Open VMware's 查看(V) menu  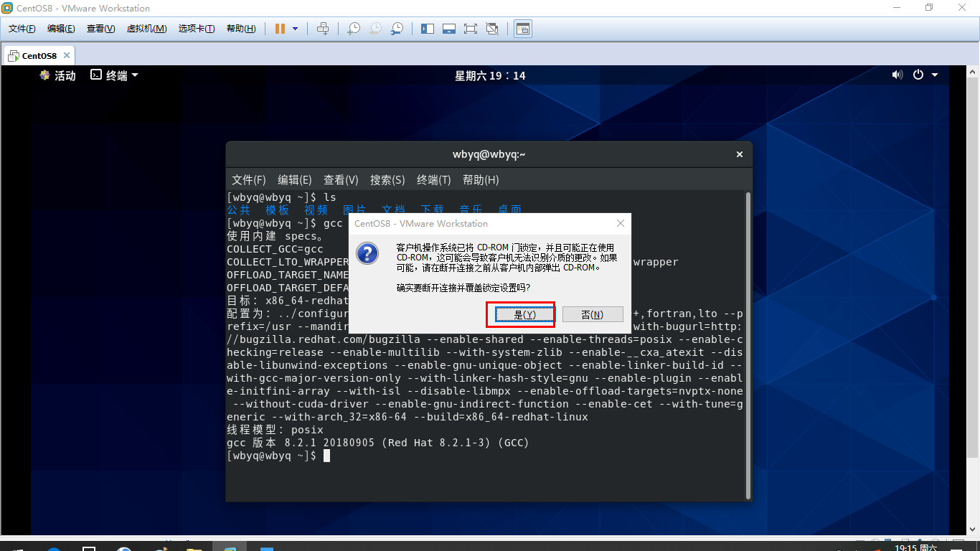(x=100, y=29)
